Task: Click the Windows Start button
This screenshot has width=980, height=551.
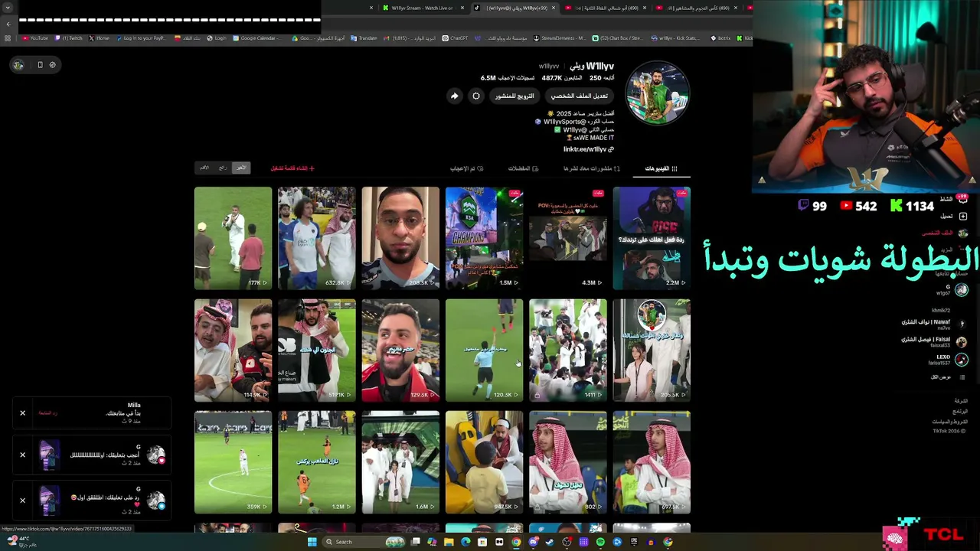Action: [x=312, y=542]
